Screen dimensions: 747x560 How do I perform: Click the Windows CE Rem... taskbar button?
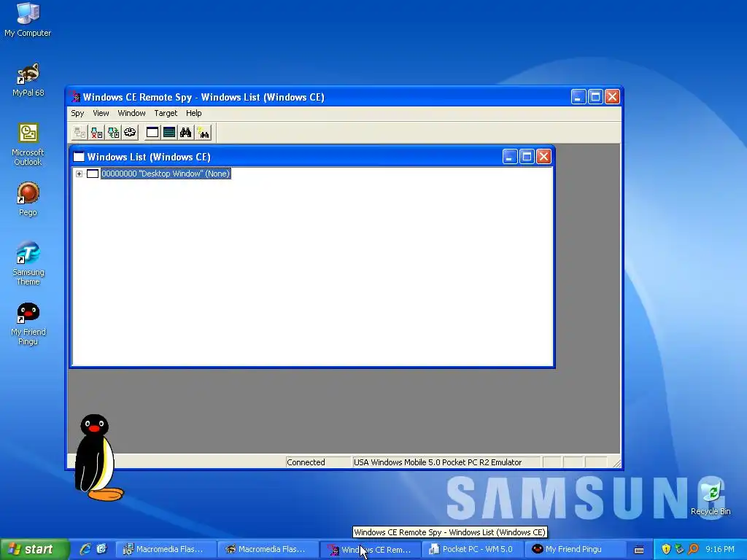coord(371,549)
